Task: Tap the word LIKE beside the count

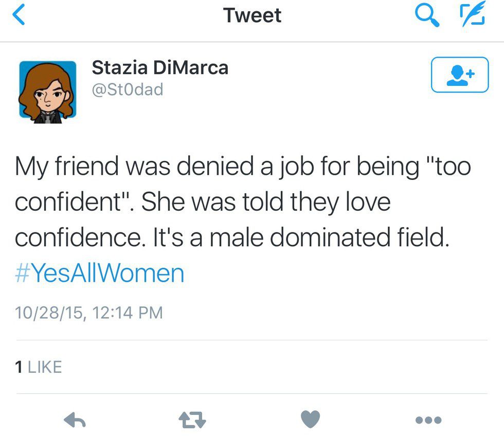Action: coord(45,367)
